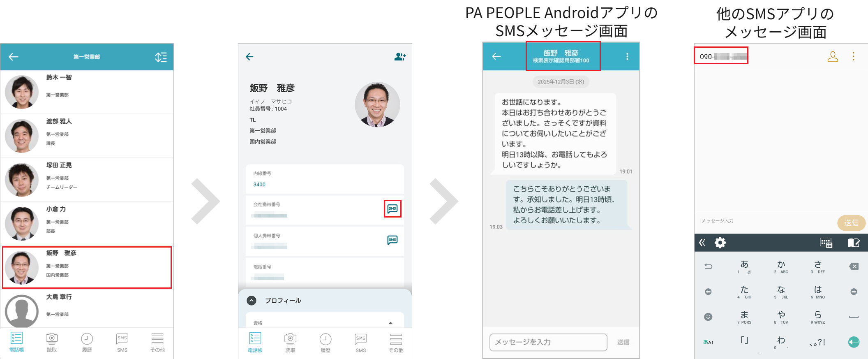Collapse 資格 section arrow

[x=390, y=323]
